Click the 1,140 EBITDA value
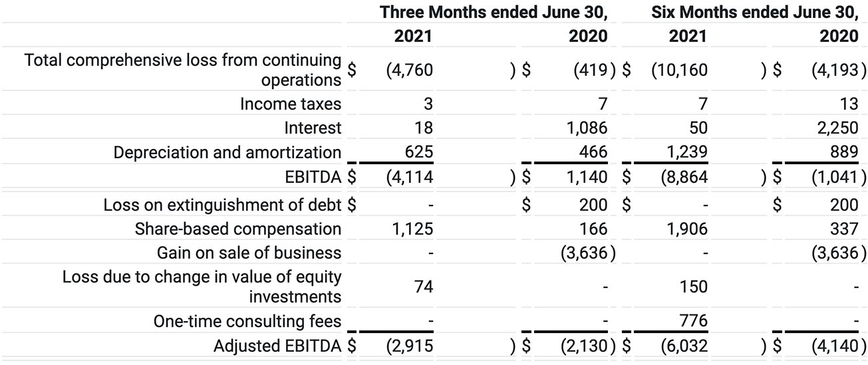Image resolution: width=868 pixels, height=365 pixels. click(x=584, y=177)
